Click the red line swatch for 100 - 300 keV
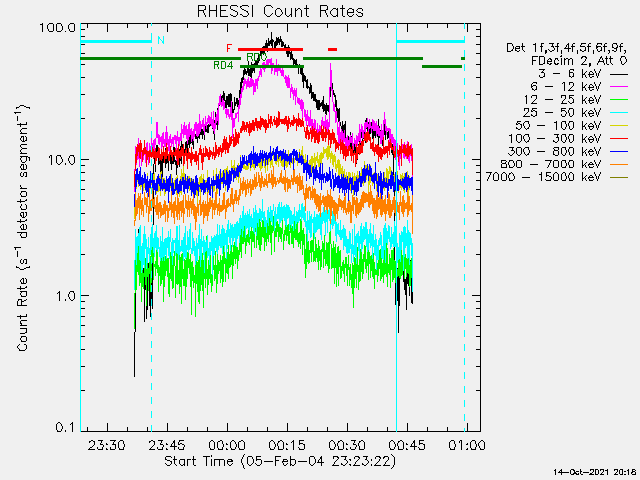This screenshot has width=640, height=480. pyautogui.click(x=619, y=139)
